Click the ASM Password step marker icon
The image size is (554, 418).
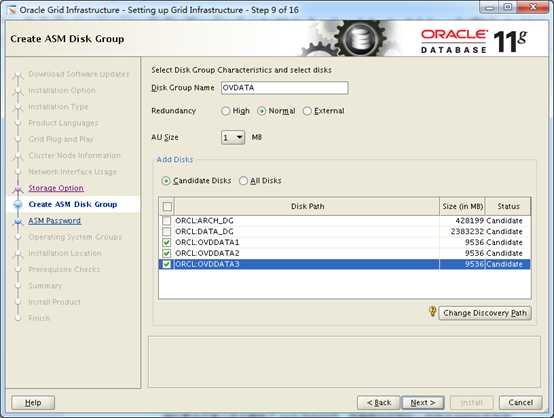18,222
